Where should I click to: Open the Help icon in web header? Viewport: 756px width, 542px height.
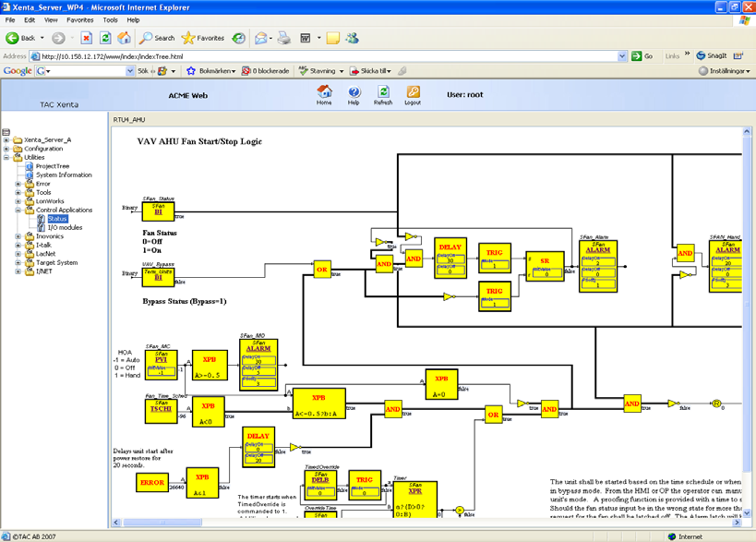coord(354,95)
